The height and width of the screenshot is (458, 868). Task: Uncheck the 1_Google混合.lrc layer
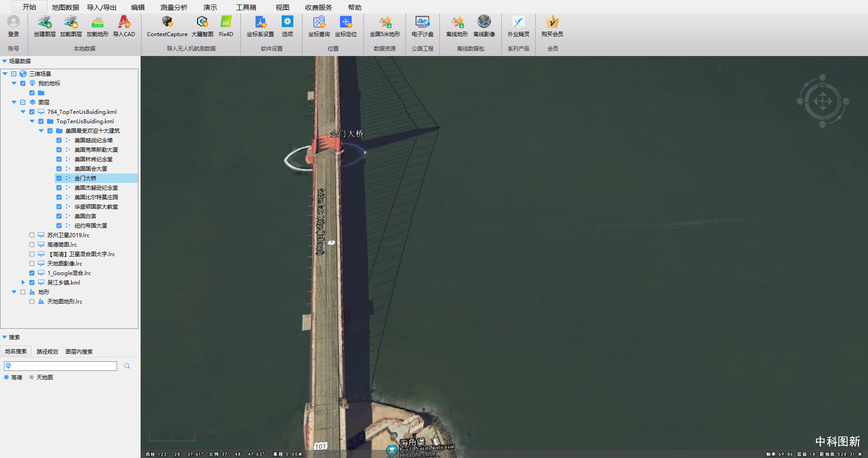pos(32,273)
